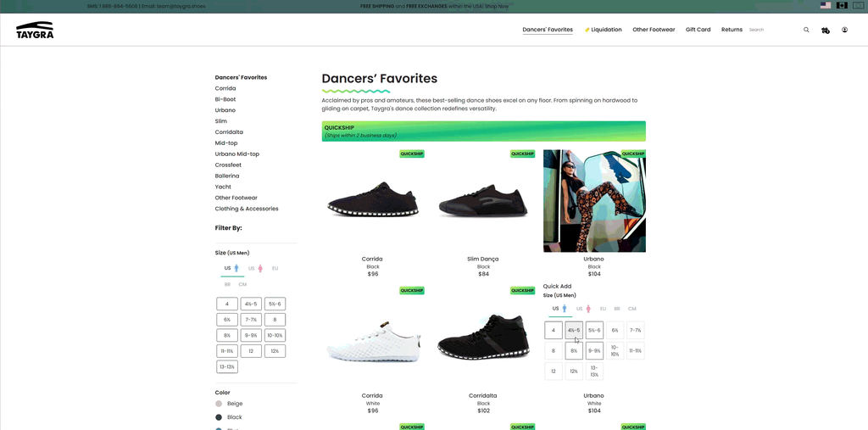This screenshot has height=430, width=868.
Task: Click the magnifier search icon
Action: point(806,30)
